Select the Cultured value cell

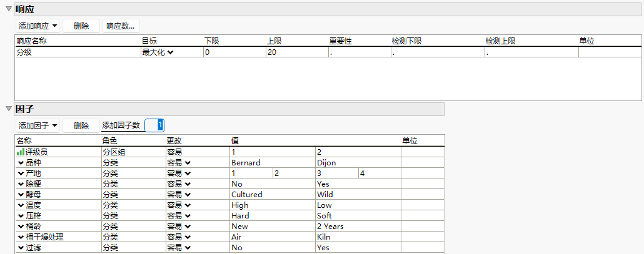pyautogui.click(x=272, y=195)
